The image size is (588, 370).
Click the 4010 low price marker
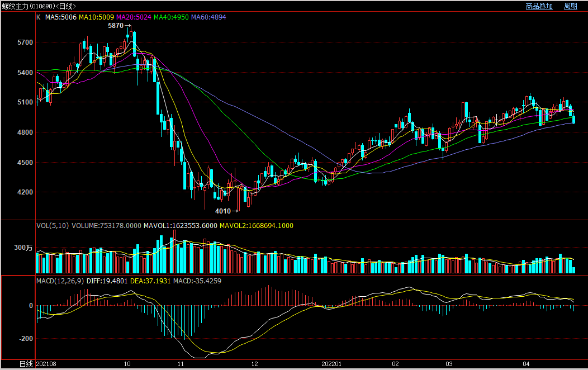[x=223, y=211]
